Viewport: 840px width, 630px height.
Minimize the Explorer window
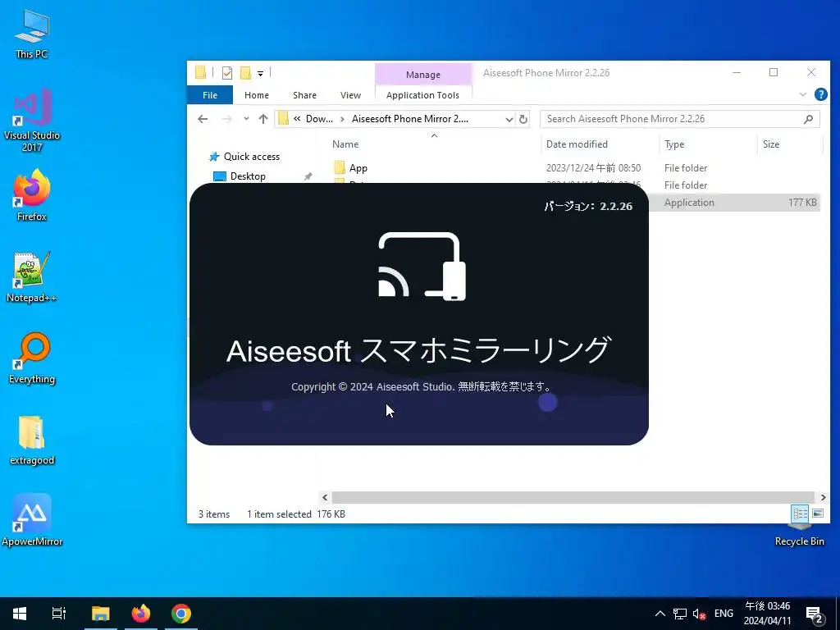[737, 72]
